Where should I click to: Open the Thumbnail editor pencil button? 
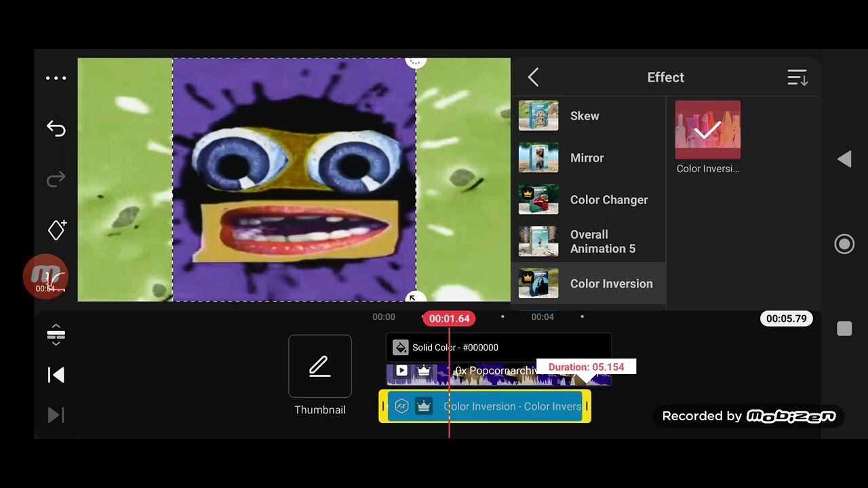(320, 366)
